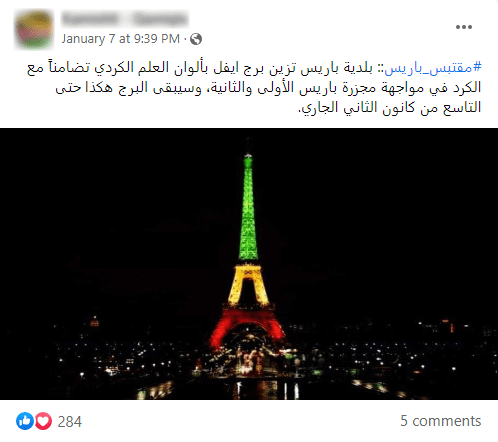
Task: Open the Eiffel Tower photo
Action: (x=249, y=264)
